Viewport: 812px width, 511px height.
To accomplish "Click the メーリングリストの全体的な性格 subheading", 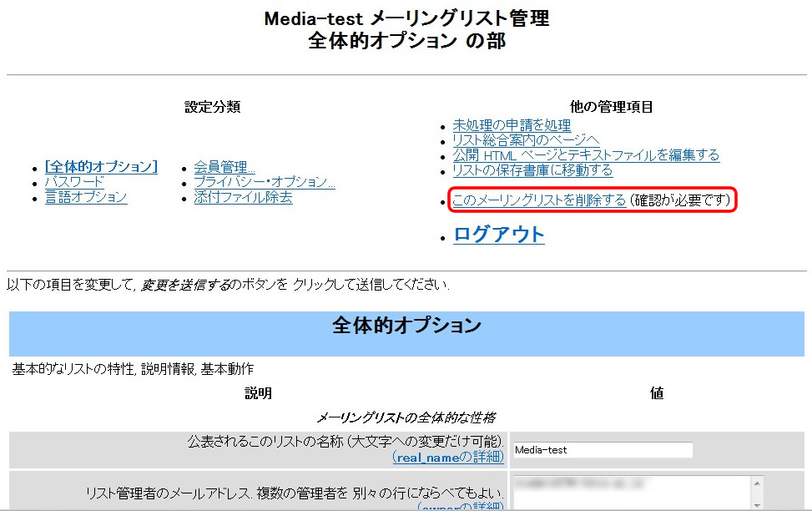I will pos(406,417).
